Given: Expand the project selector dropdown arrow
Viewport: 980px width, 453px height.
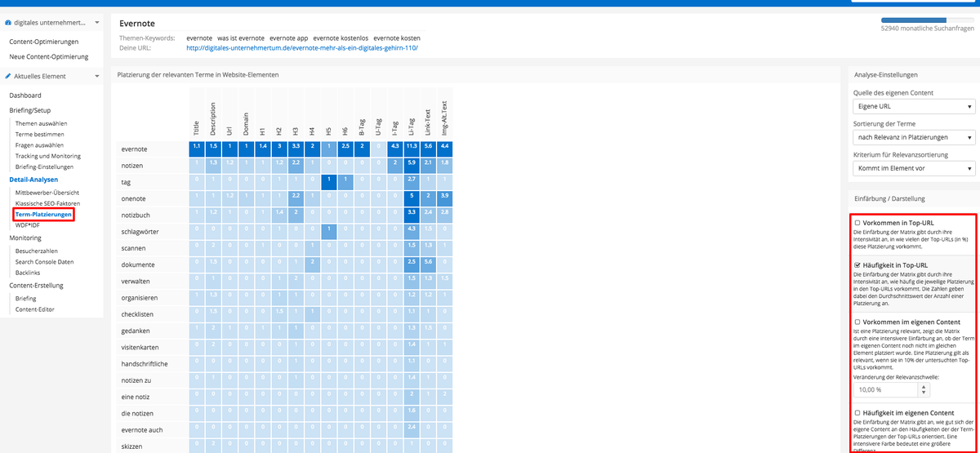Looking at the screenshot, I should click(x=97, y=23).
